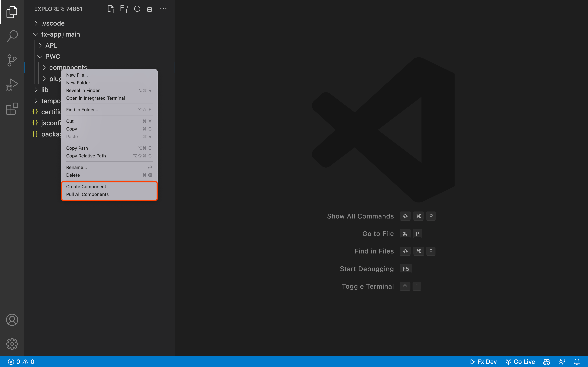The image size is (588, 367).
Task: Click the errors and warnings count in status bar
Action: (21, 362)
